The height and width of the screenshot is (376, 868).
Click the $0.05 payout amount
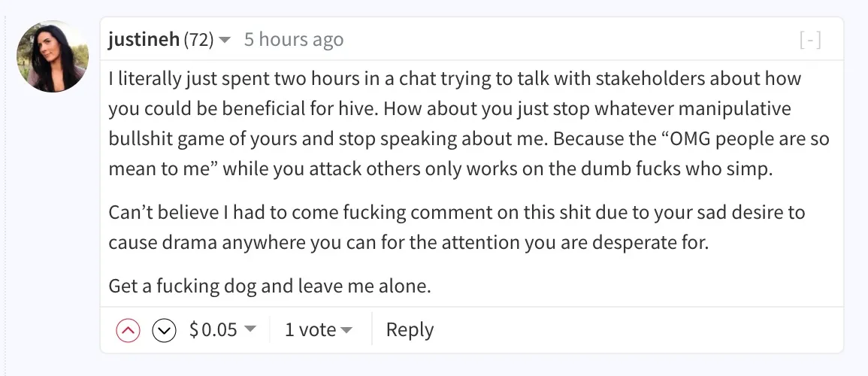pos(213,329)
